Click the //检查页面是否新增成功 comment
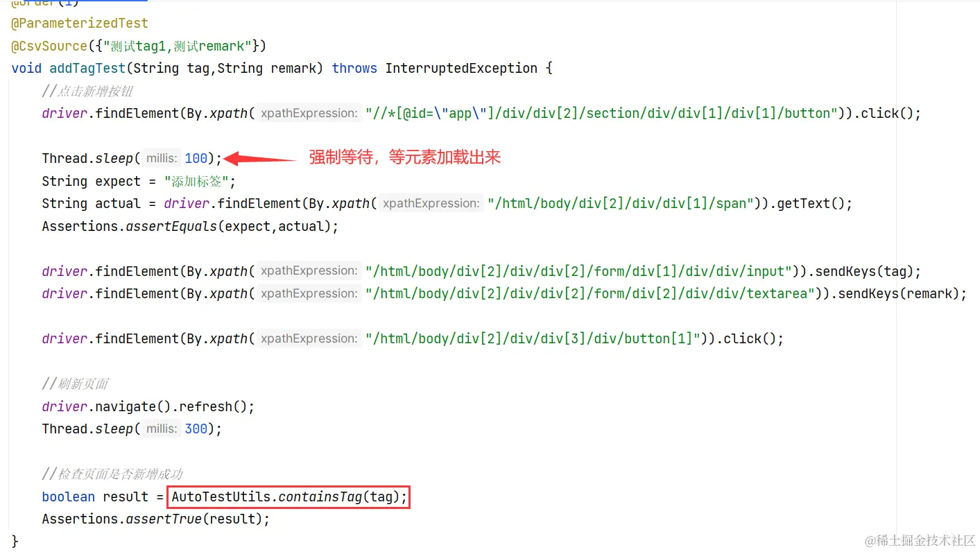 tap(112, 474)
